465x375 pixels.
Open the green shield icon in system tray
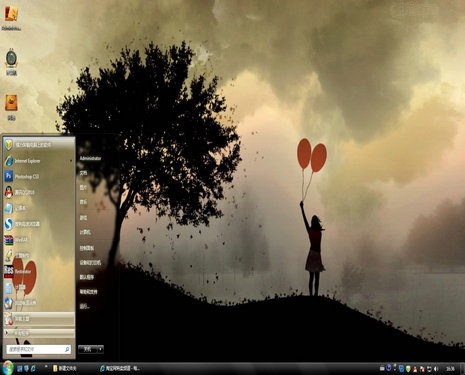[408, 368]
